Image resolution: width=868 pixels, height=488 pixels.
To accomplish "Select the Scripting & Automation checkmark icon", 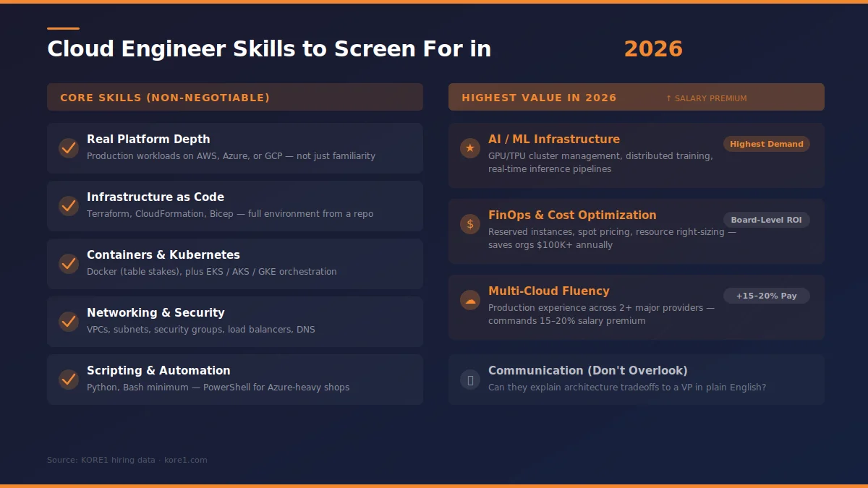I will 68,380.
